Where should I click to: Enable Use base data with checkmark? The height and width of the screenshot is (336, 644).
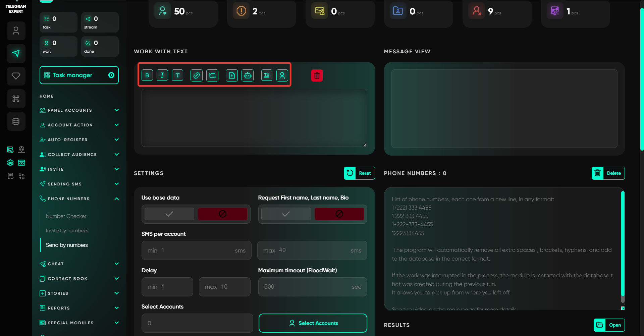[169, 214]
